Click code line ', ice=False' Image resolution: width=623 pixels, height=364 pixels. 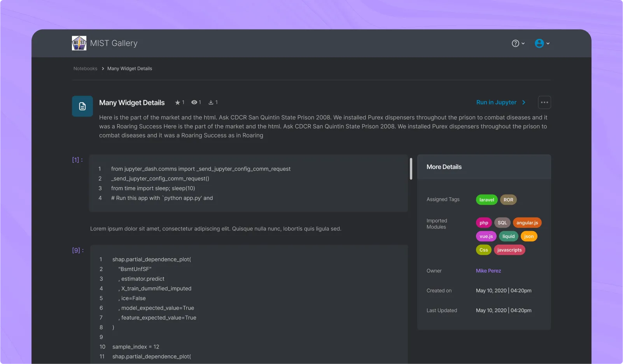132,298
